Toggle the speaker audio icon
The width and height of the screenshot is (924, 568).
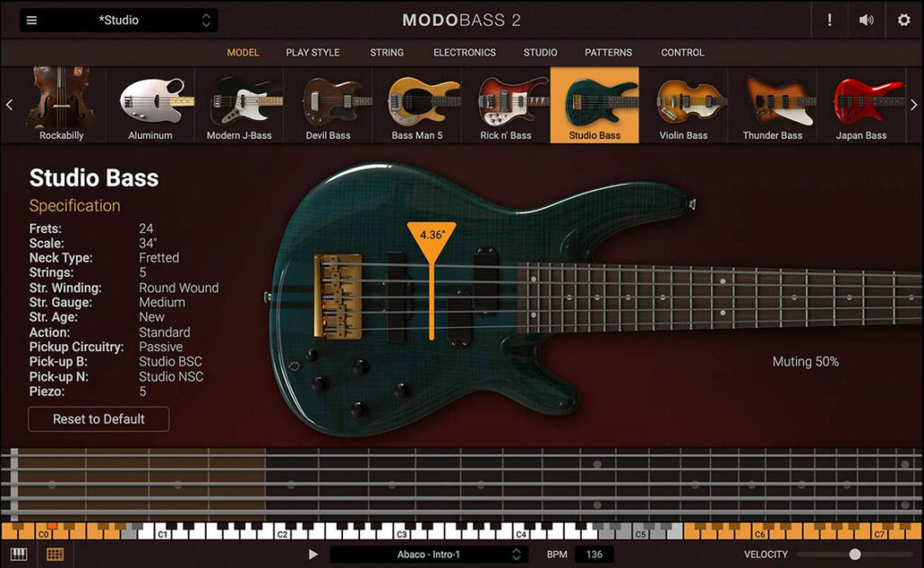[x=865, y=20]
